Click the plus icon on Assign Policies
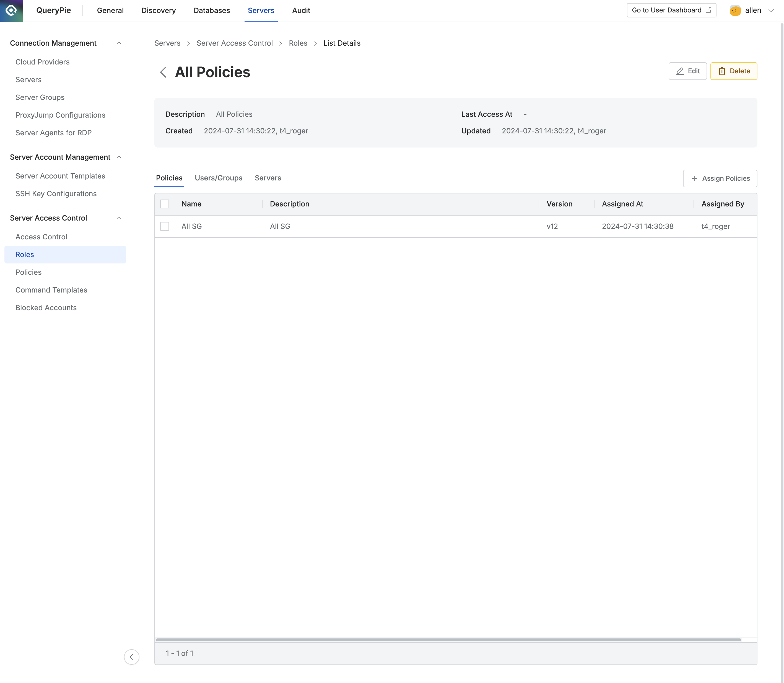Viewport: 784px width, 683px height. (694, 178)
